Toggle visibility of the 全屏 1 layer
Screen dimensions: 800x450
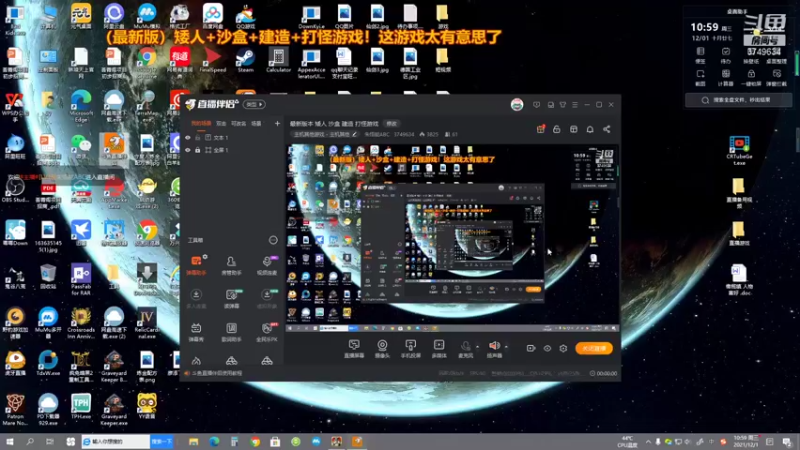pyautogui.click(x=188, y=150)
